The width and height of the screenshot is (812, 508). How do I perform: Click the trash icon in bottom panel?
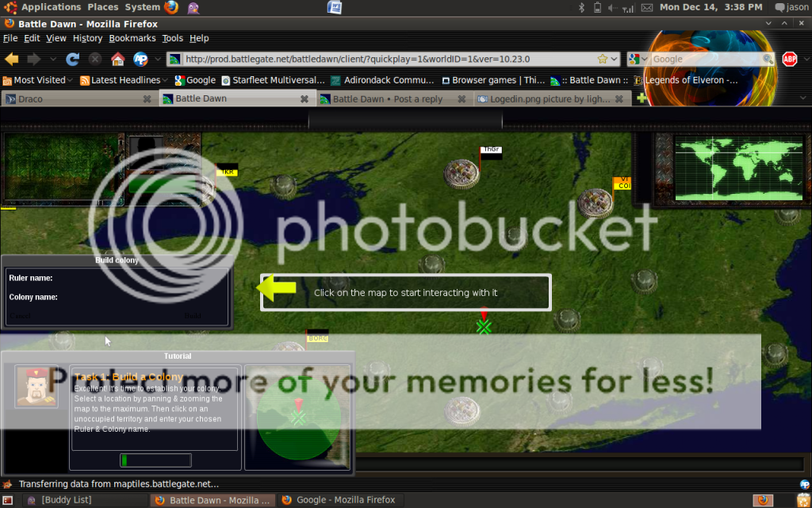803,500
